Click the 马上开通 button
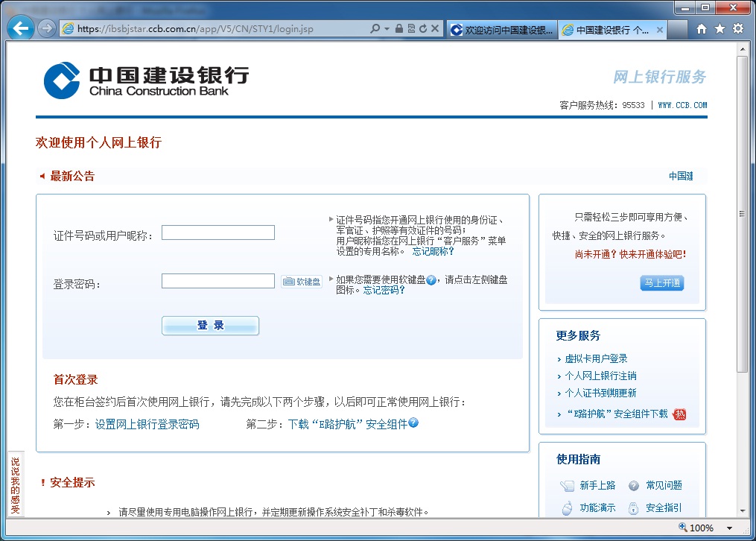 click(664, 283)
